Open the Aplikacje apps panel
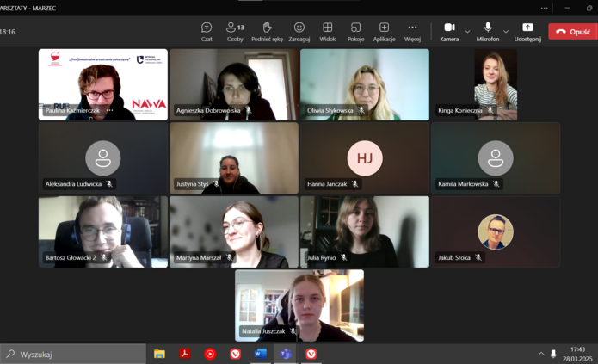The height and width of the screenshot is (364, 598). 384,32
